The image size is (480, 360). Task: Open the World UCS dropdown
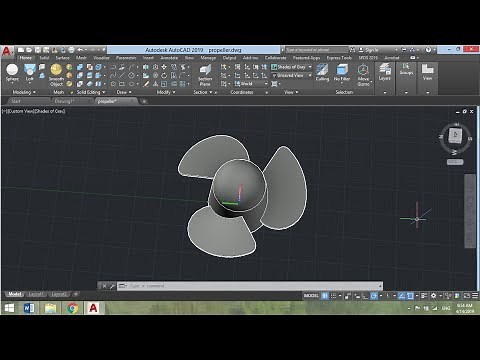(251, 83)
